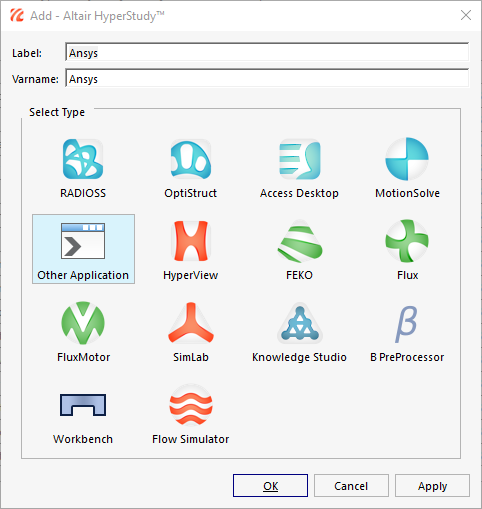Select the HyperView type icon
Screen dimensions: 482x509
[191, 241]
